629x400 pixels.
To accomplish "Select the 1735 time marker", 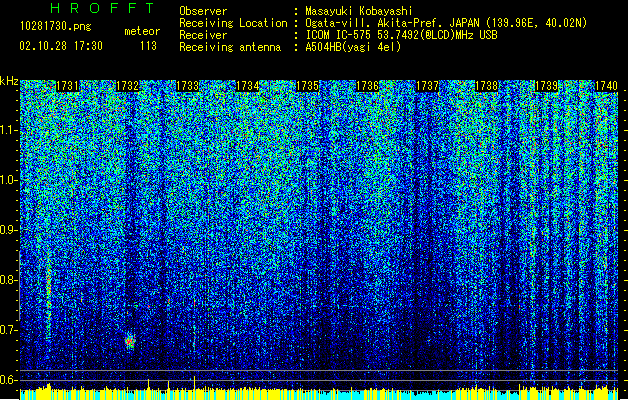I will pyautogui.click(x=307, y=86).
